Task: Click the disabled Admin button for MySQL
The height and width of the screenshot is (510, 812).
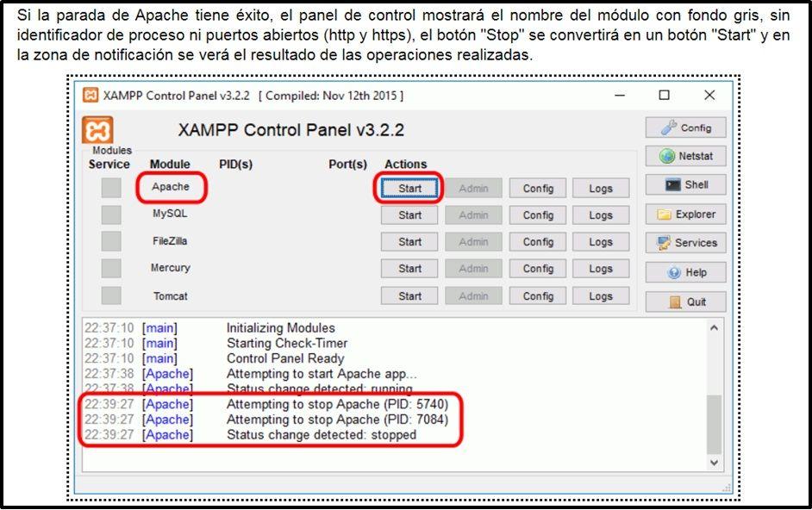Action: (473, 215)
